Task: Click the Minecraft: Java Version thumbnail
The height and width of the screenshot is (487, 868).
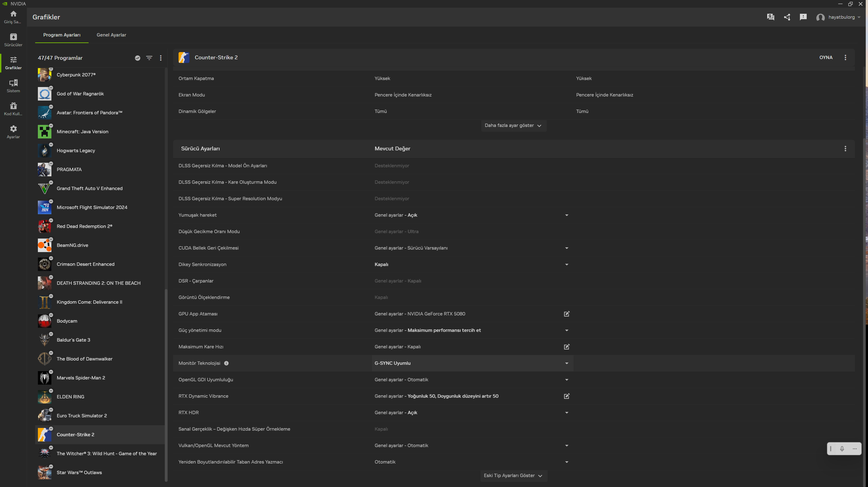Action: [45, 132]
